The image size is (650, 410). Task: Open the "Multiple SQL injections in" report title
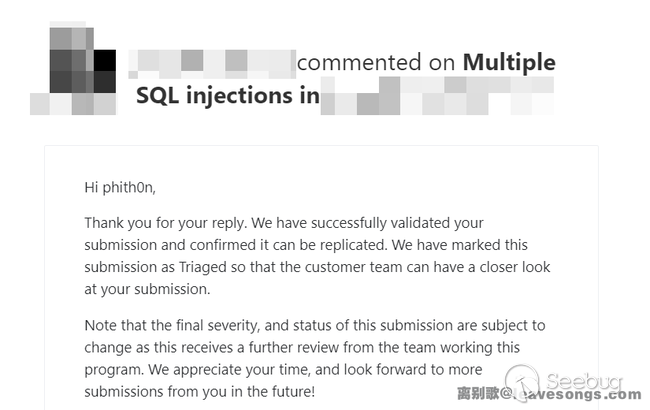tap(227, 96)
